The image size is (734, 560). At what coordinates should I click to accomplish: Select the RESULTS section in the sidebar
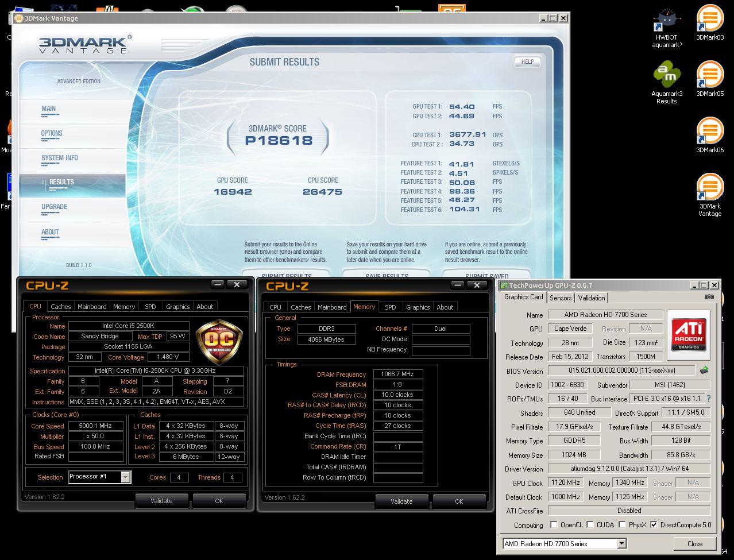coord(72,185)
